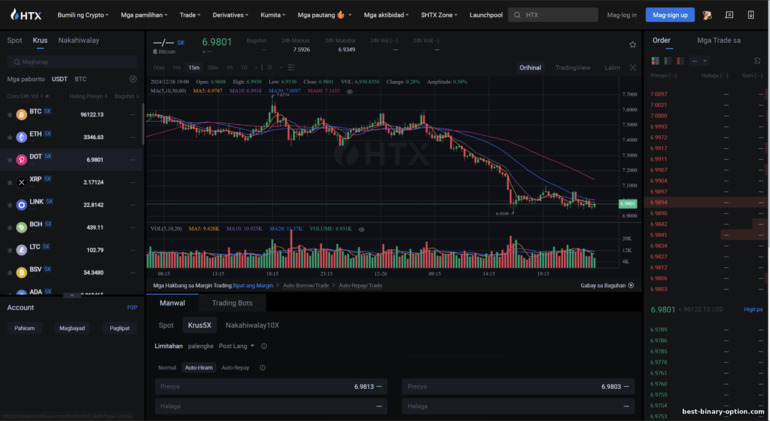
Task: Click order book ask price 6.9894 row
Action: [x=706, y=202]
